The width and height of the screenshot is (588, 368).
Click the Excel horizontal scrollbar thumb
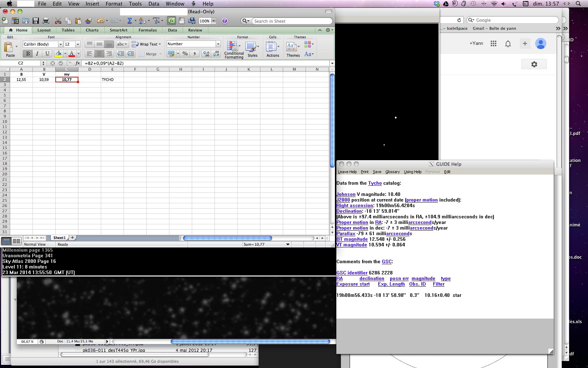tap(227, 238)
